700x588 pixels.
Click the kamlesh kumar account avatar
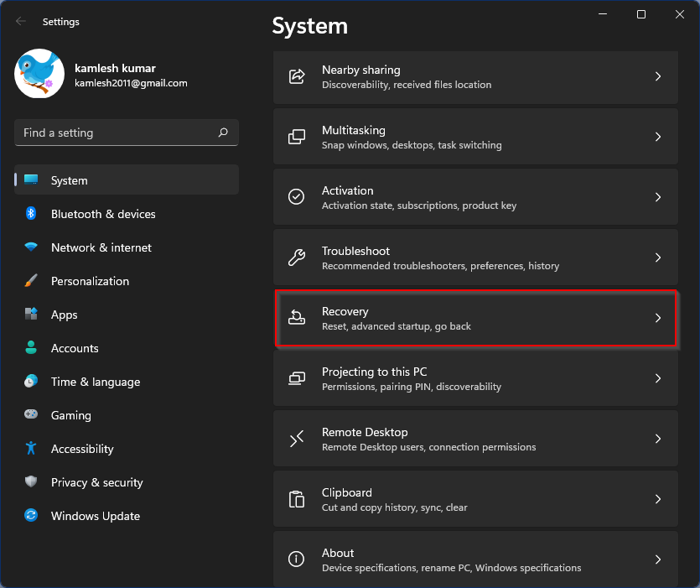[39, 74]
